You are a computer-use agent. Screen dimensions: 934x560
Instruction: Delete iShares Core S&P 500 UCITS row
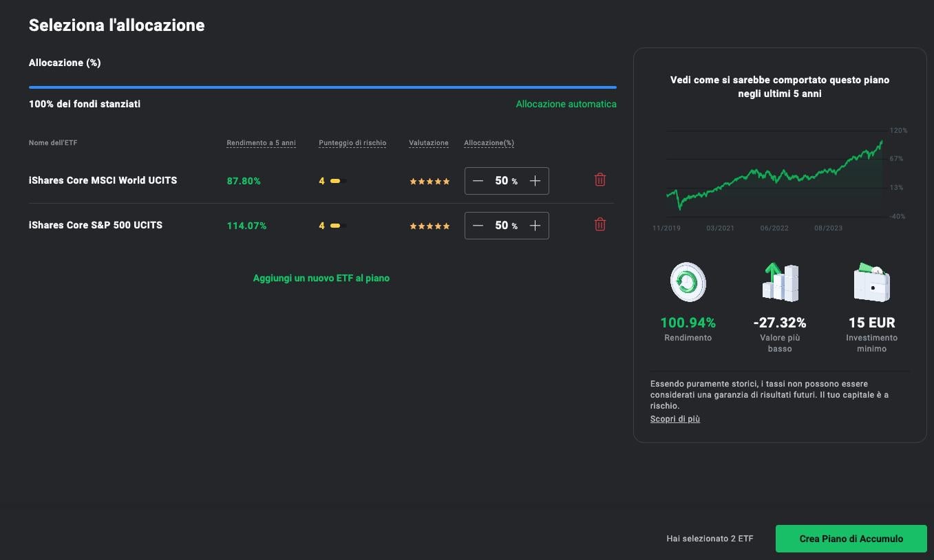pyautogui.click(x=599, y=224)
